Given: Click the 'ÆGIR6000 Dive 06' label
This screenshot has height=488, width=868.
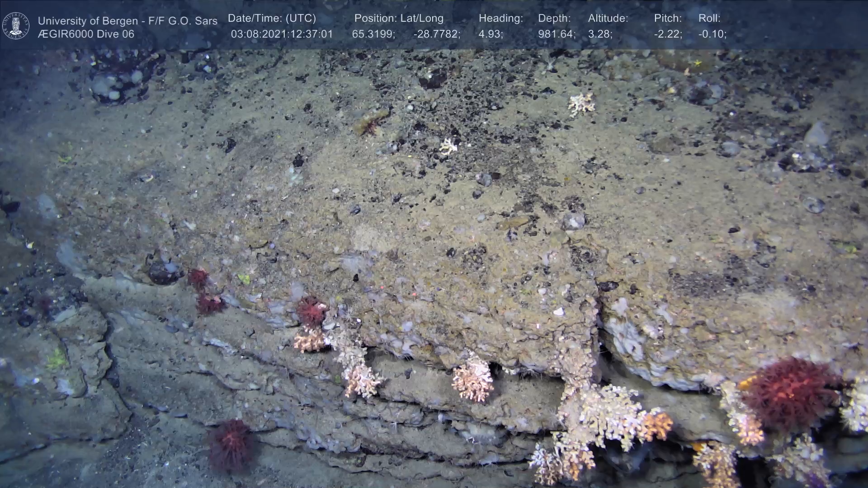Looking at the screenshot, I should click(86, 34).
